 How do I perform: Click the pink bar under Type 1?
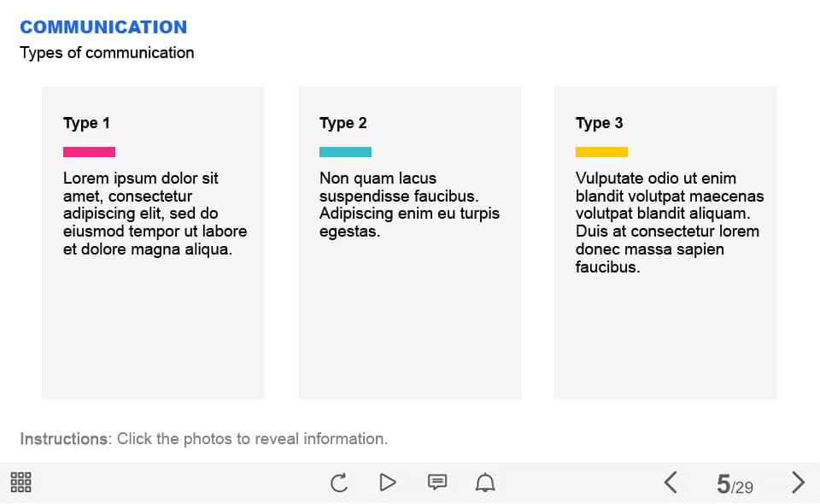(x=89, y=152)
